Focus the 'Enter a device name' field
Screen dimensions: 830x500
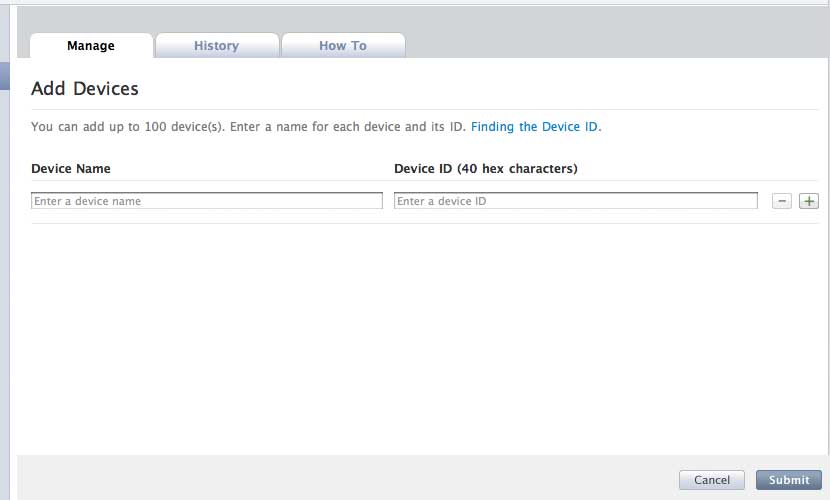(207, 201)
